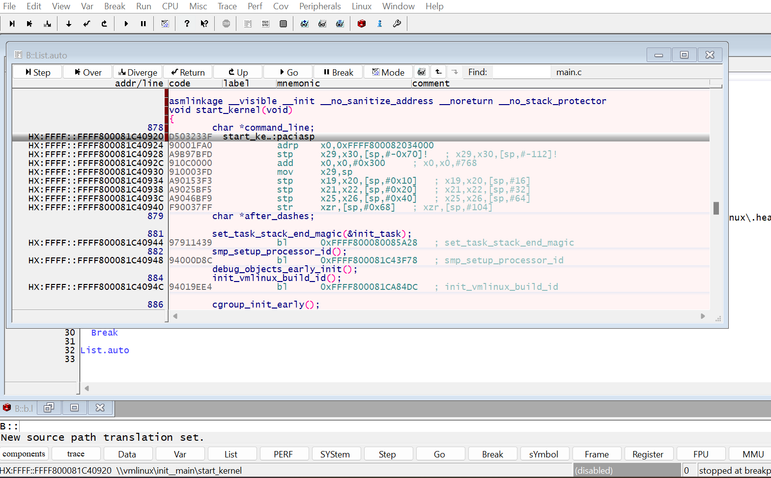The height and width of the screenshot is (478, 771).
Task: Click the checkmark Return icon in main toolbar
Action: point(87,24)
